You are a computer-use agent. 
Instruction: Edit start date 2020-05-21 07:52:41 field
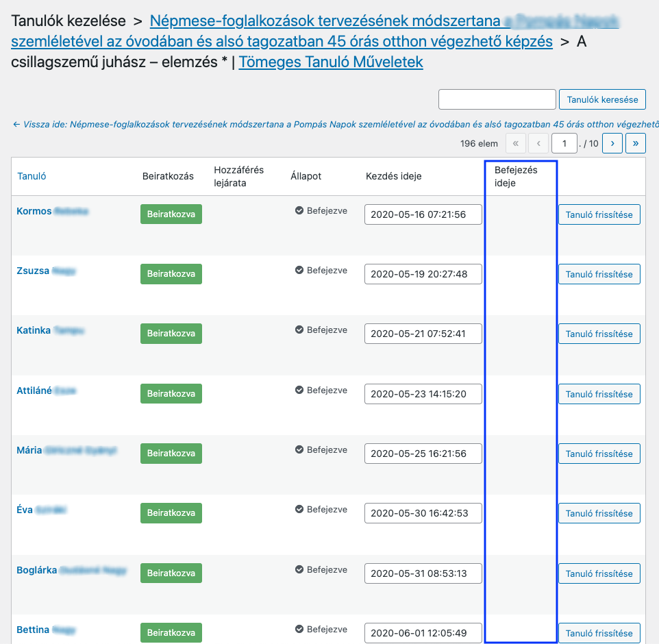423,334
